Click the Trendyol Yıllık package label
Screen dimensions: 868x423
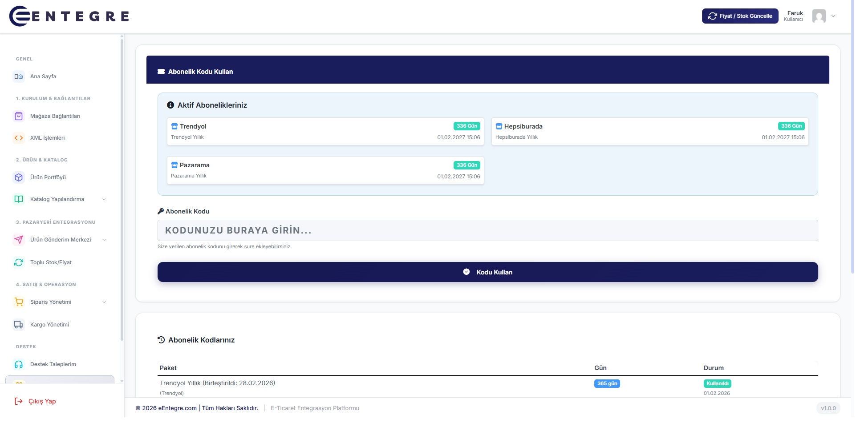pos(187,137)
